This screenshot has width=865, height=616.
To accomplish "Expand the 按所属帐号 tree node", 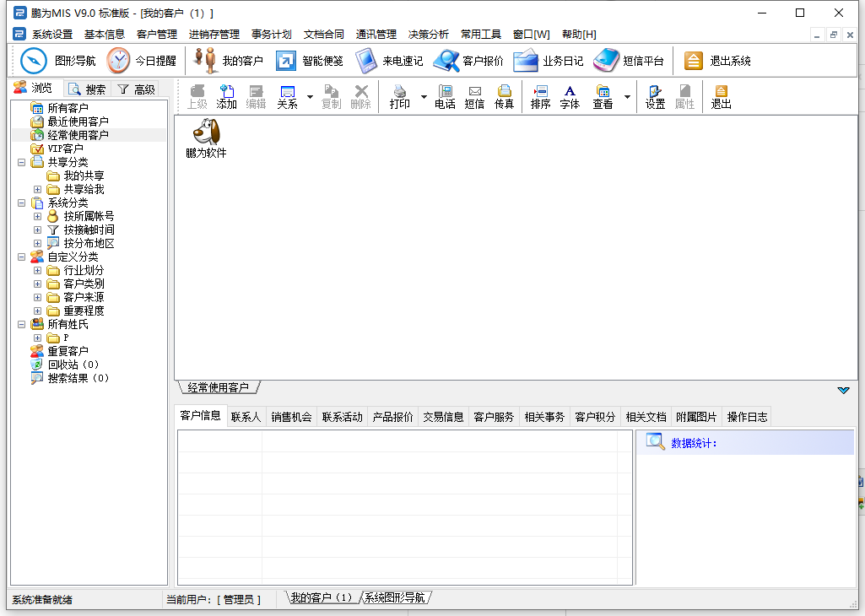I will point(37,216).
